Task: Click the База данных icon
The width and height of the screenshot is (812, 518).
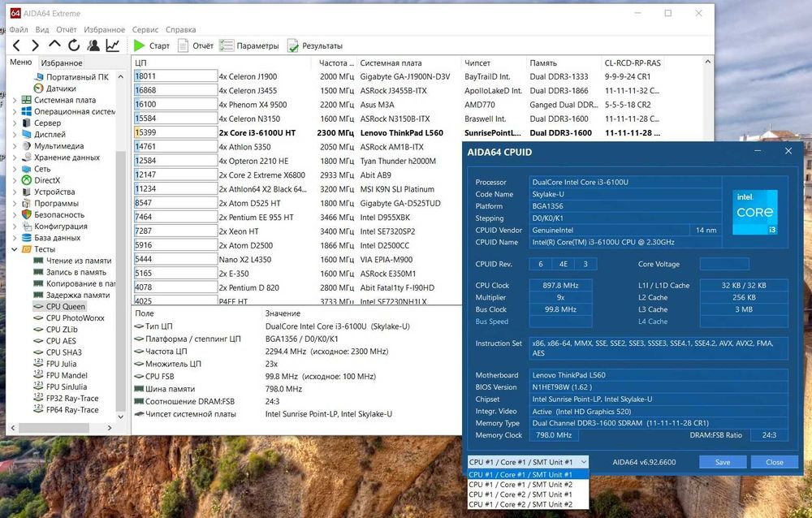Action: [27, 237]
